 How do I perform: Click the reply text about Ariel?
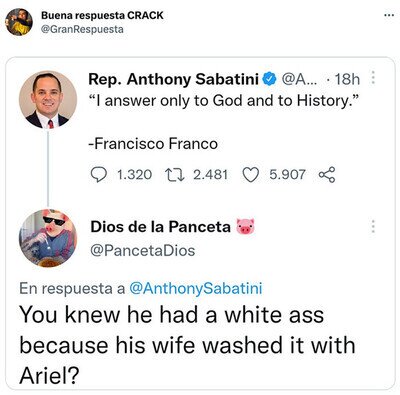click(187, 345)
